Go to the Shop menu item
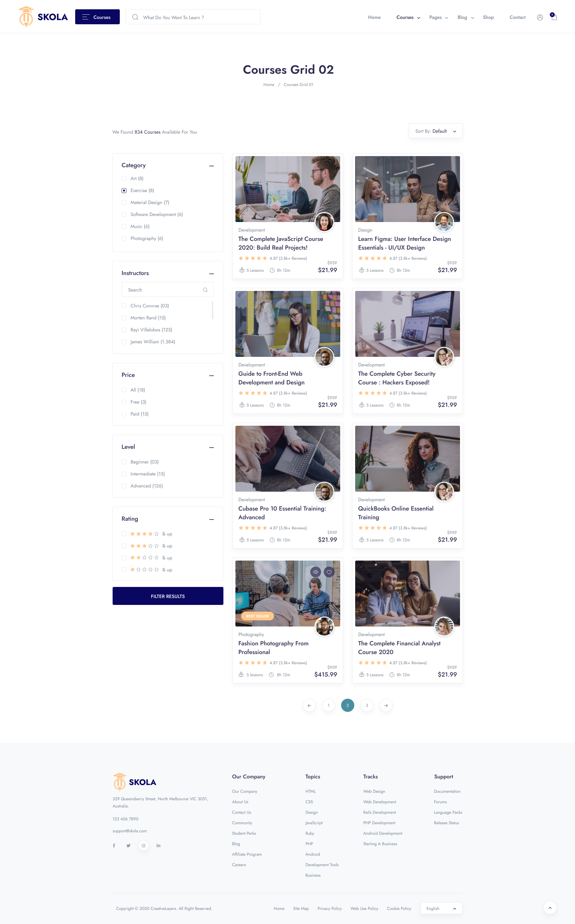575x924 pixels. click(x=488, y=17)
